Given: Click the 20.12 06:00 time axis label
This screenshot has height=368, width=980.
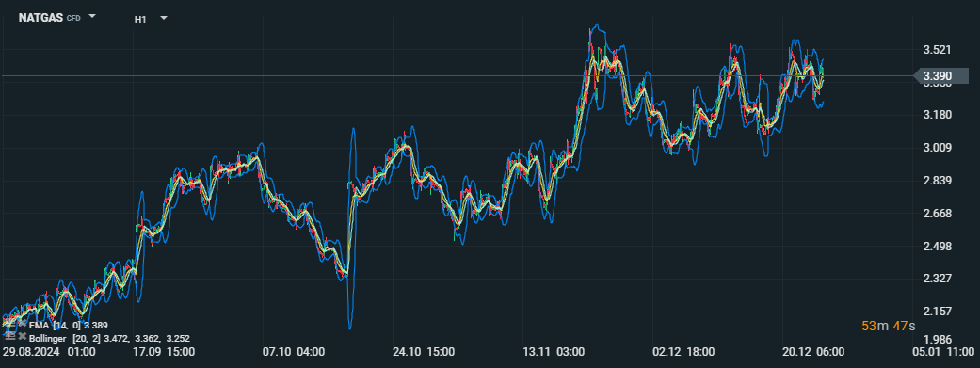Looking at the screenshot, I should coord(814,352).
